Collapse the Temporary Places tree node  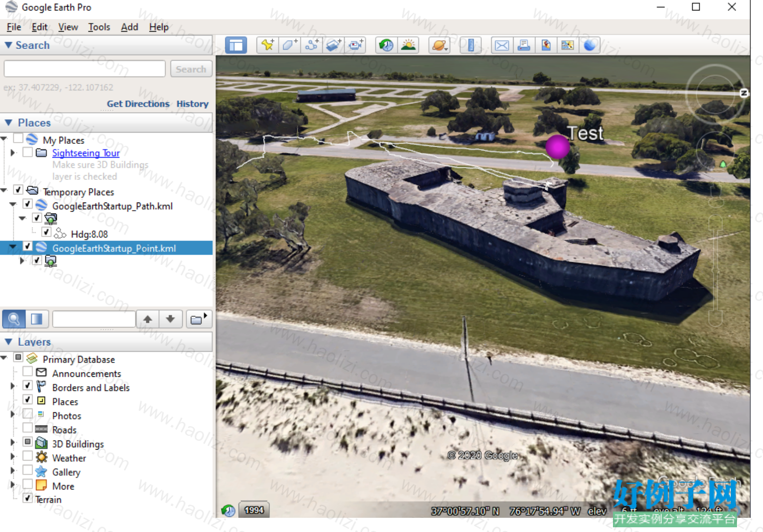coord(4,190)
